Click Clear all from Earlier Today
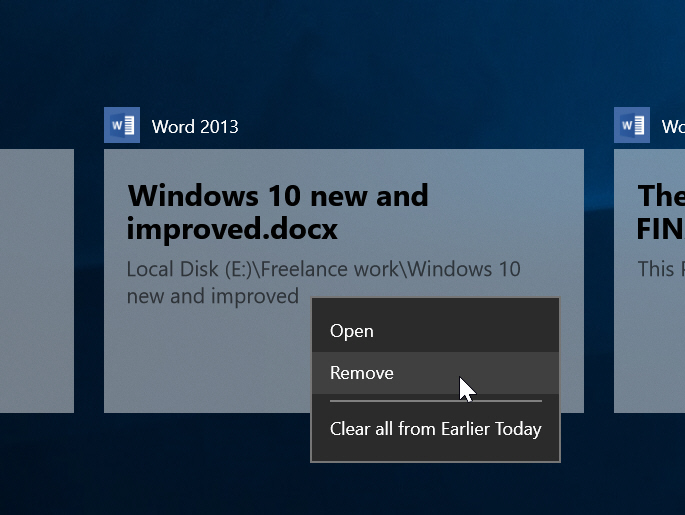 435,429
